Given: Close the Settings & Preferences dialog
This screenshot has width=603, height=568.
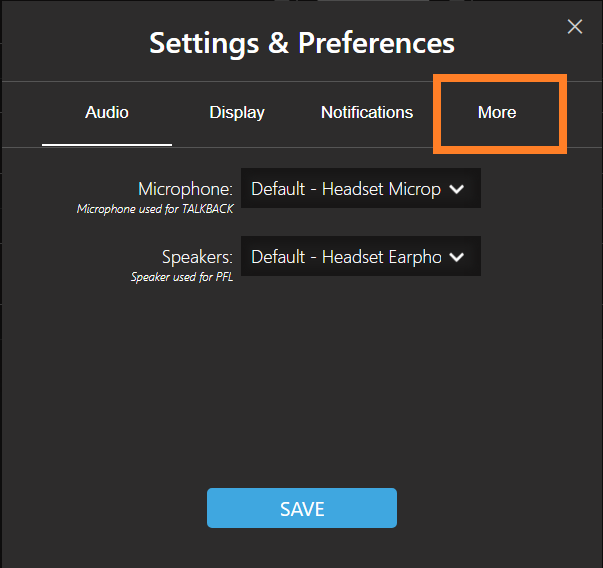Looking at the screenshot, I should point(575,27).
